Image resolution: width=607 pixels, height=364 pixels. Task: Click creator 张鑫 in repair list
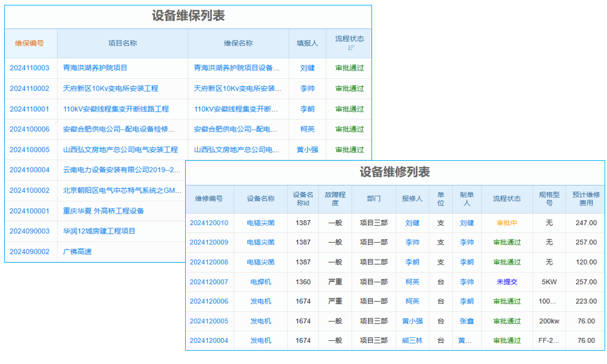(x=467, y=321)
